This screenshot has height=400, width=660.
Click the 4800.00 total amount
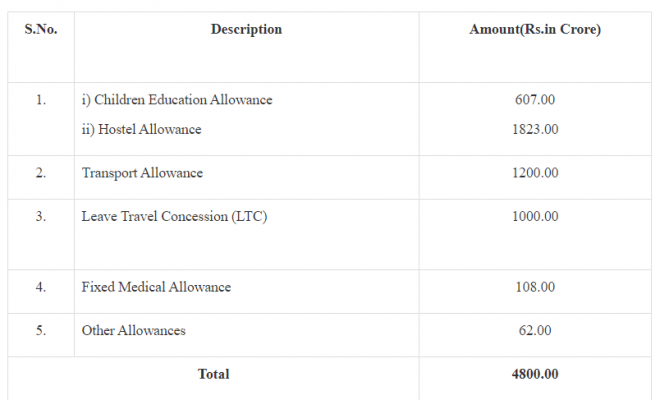coord(535,374)
